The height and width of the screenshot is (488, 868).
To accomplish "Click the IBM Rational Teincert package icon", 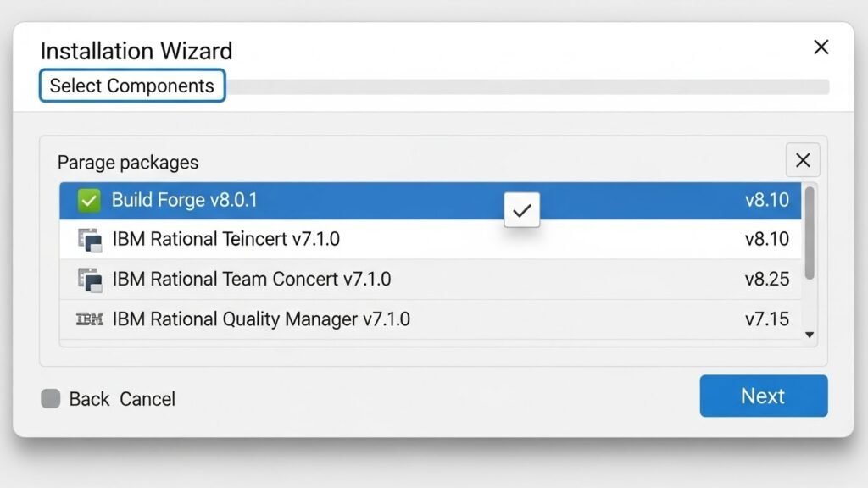I will click(89, 240).
